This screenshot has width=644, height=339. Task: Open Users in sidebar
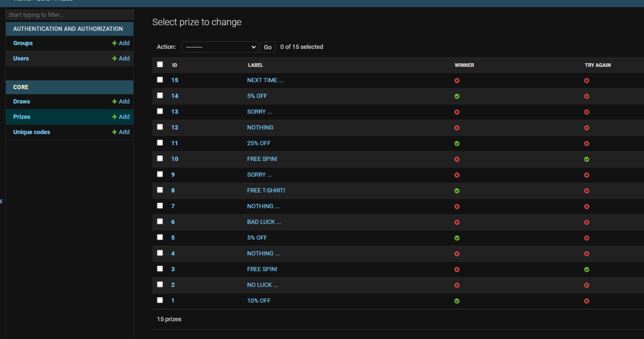21,58
